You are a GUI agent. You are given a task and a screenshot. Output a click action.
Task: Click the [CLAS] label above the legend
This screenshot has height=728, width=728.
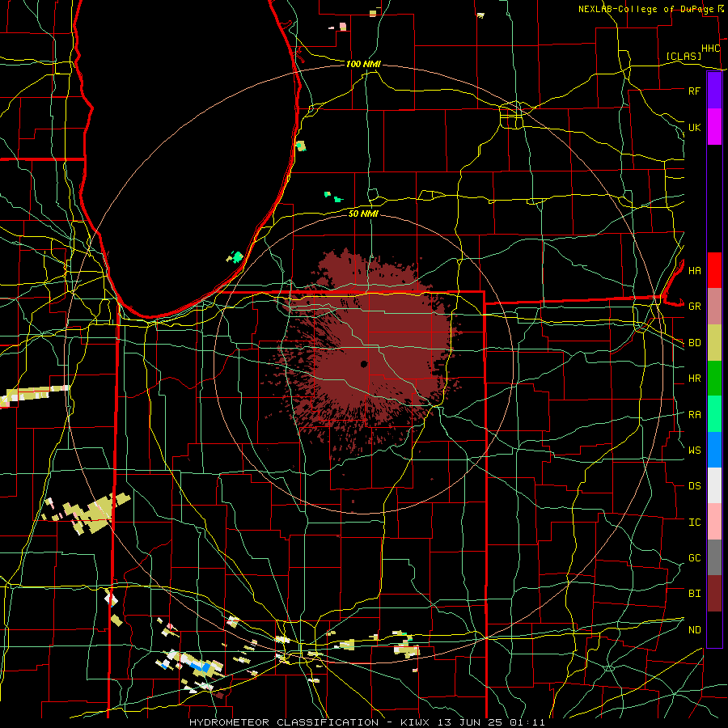[x=684, y=56]
